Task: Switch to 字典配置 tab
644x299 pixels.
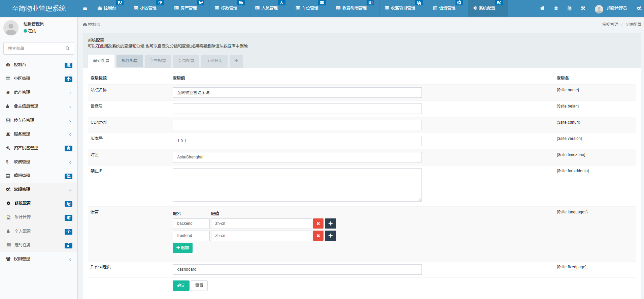Action: click(x=158, y=61)
